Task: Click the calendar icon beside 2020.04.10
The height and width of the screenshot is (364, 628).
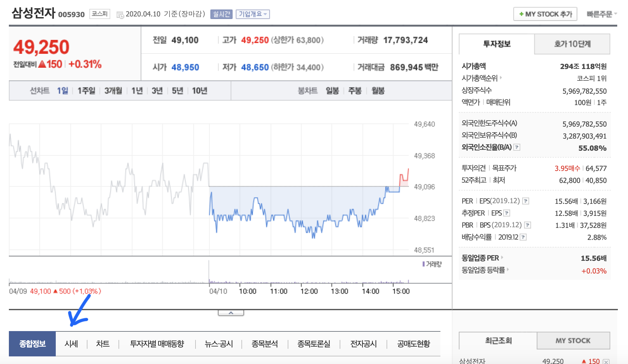Action: pos(120,15)
